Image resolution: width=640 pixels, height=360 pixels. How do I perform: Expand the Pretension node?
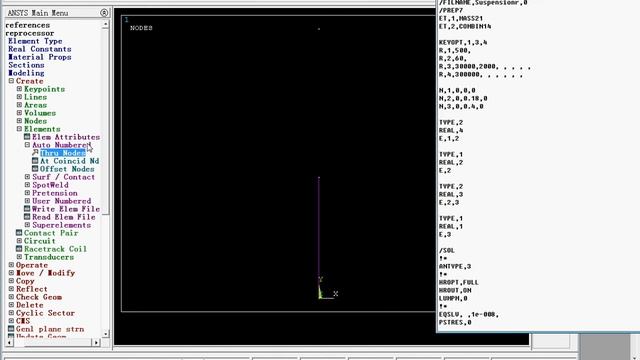point(27,193)
